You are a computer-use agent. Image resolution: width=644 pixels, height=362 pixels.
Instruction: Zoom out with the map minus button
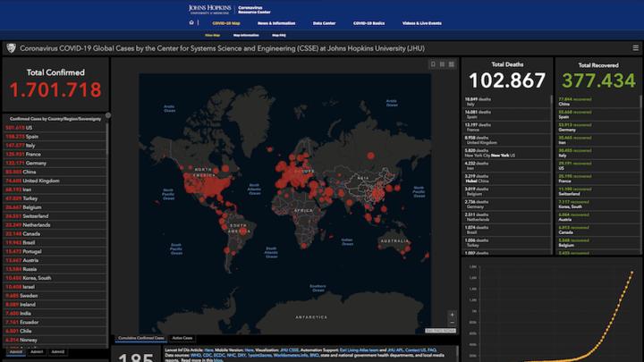(452, 322)
